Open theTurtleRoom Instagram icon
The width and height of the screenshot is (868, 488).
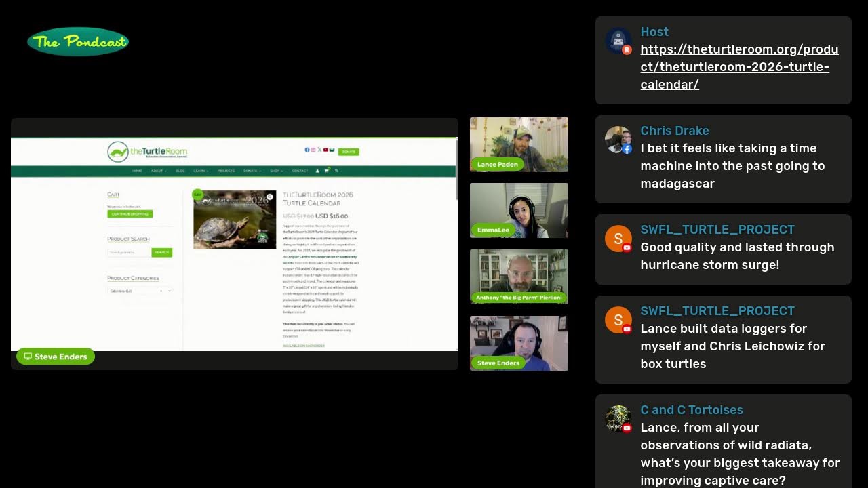313,150
